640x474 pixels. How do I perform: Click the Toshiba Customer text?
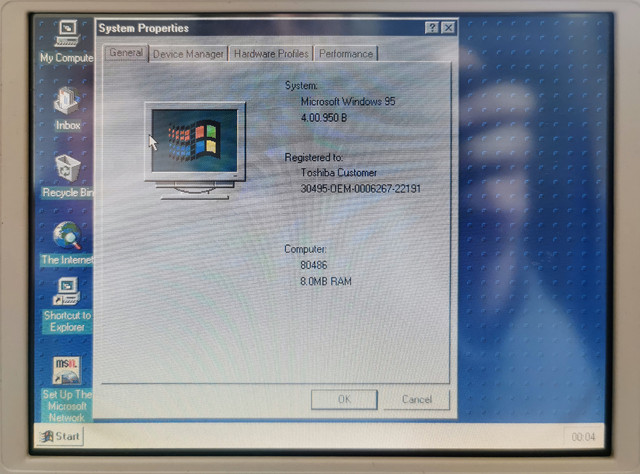pyautogui.click(x=339, y=173)
